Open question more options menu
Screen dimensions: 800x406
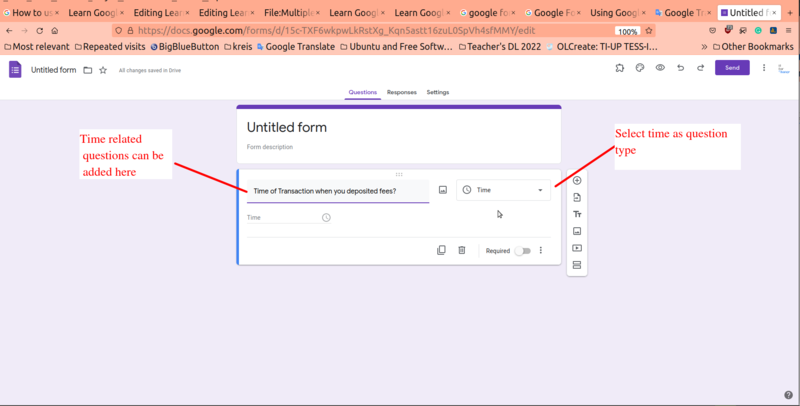(541, 250)
